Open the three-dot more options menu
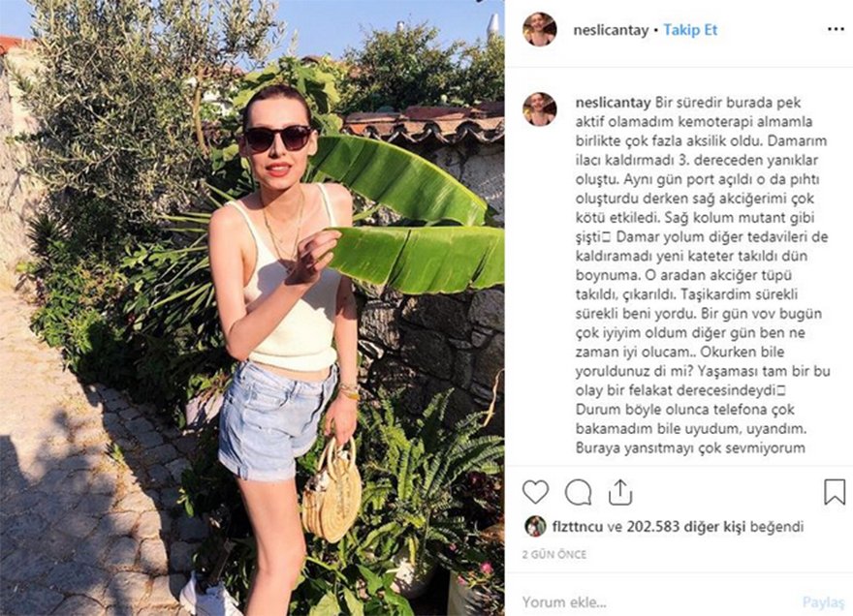Image resolution: width=853 pixels, height=616 pixels. click(836, 29)
